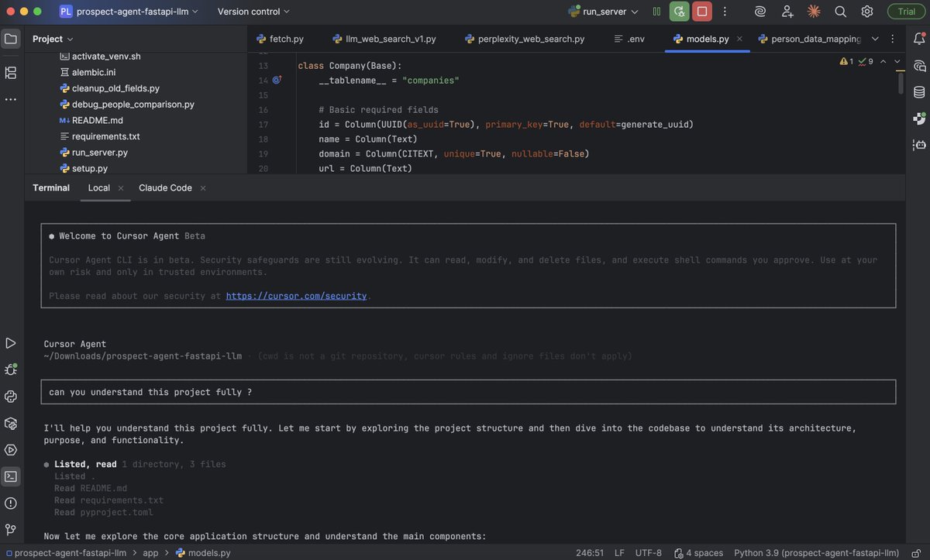Open the Debug tool window bug icon

click(11, 369)
